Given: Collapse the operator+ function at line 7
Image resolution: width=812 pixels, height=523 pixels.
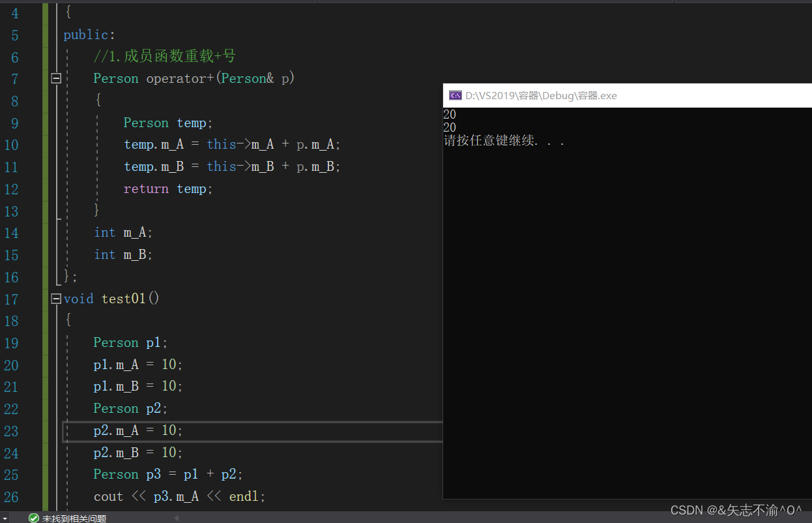Looking at the screenshot, I should tap(56, 78).
